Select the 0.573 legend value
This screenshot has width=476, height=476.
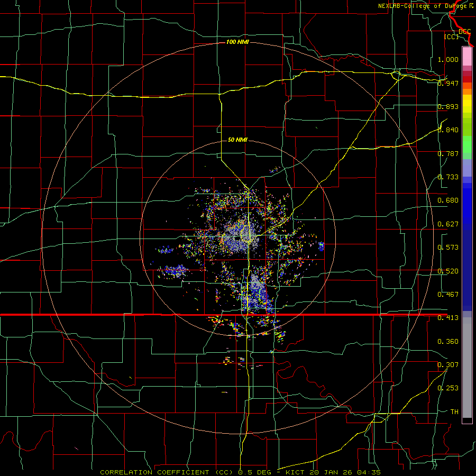point(448,248)
